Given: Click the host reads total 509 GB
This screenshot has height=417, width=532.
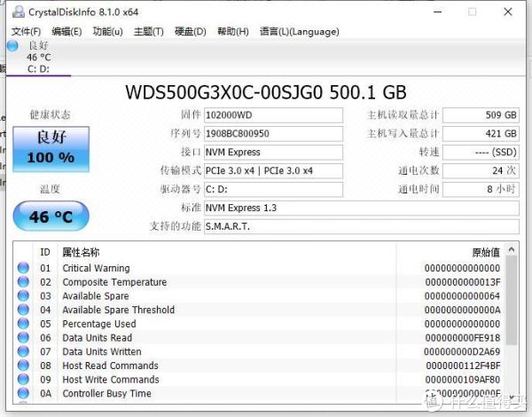Looking at the screenshot, I should (481, 115).
